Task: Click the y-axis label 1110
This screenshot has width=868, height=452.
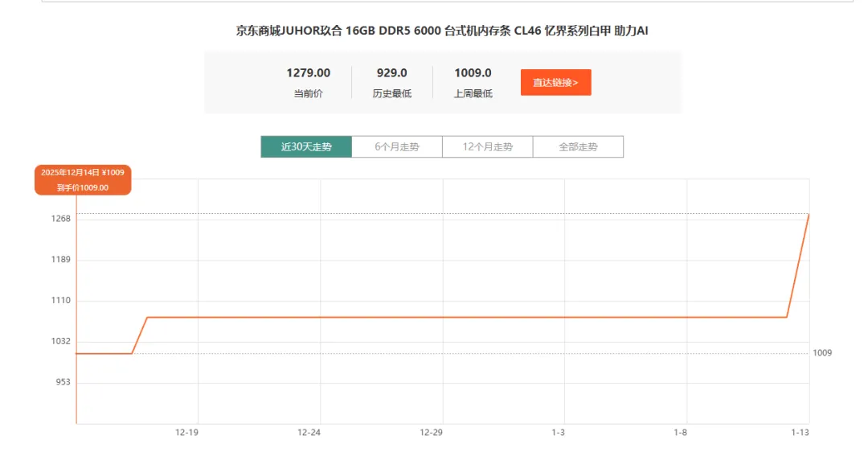Action: point(61,300)
